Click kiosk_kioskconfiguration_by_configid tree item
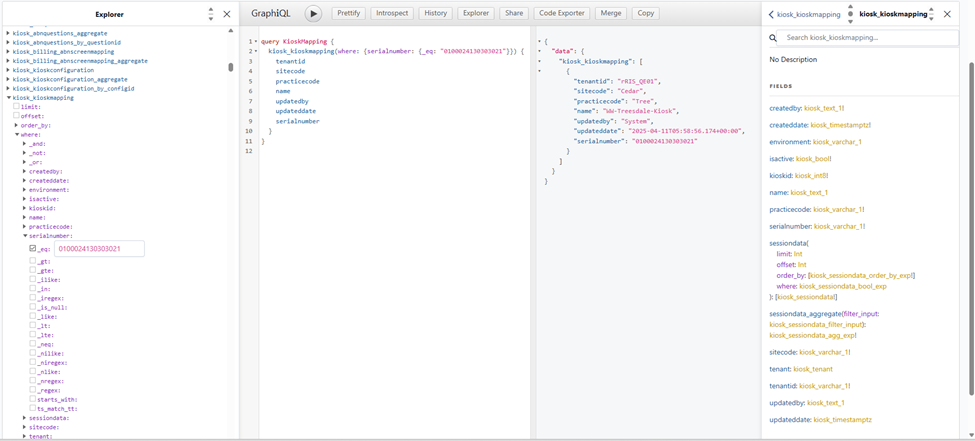This screenshot has height=441, width=975. [73, 89]
